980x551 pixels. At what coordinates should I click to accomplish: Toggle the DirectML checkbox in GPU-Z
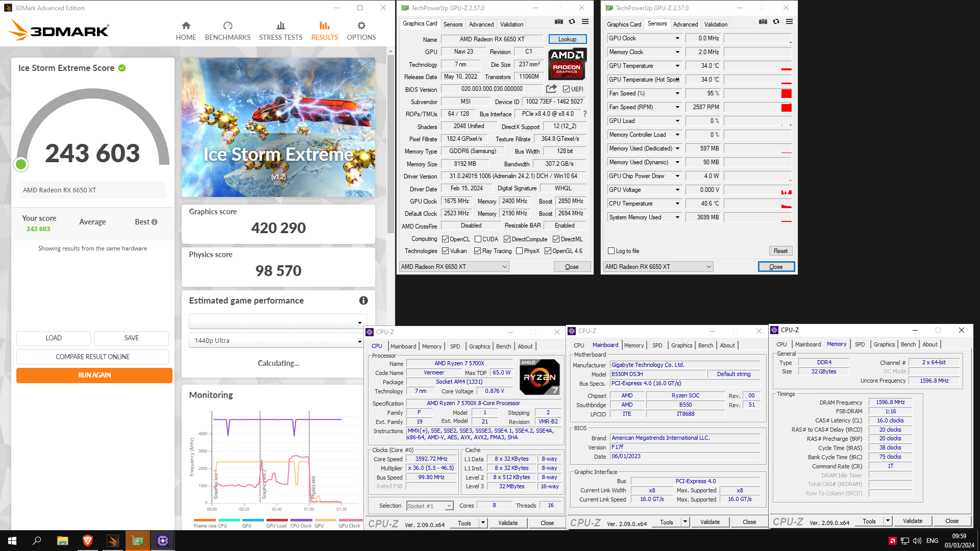(x=556, y=239)
